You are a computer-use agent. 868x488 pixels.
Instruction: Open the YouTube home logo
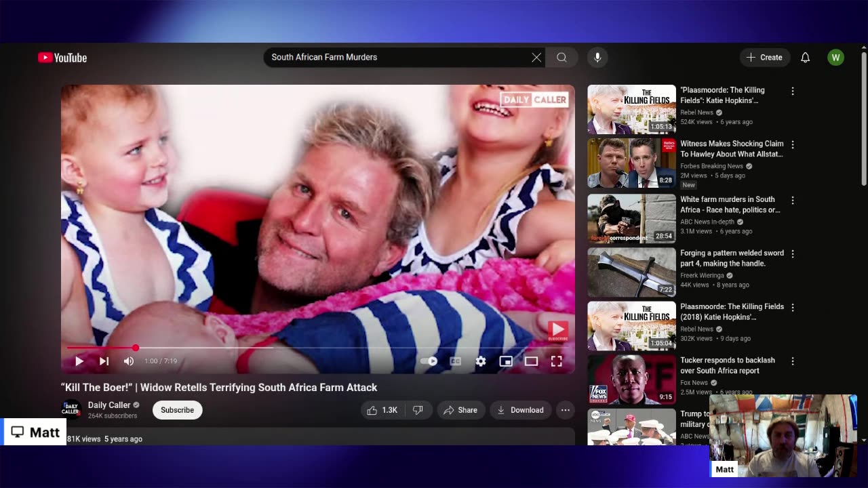[x=62, y=58]
